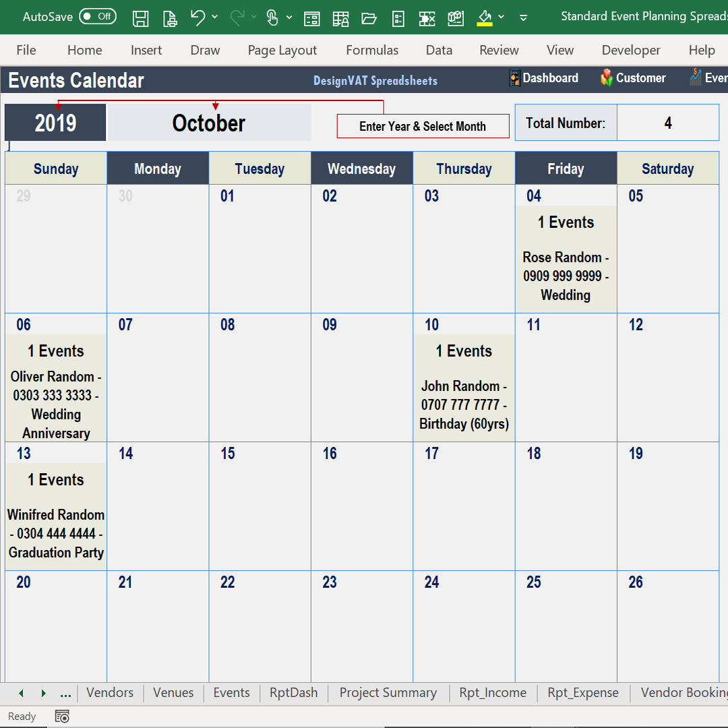Open Print Preview from the Quick Access Toolbar
Screen dimensions: 728x728
coord(170,18)
